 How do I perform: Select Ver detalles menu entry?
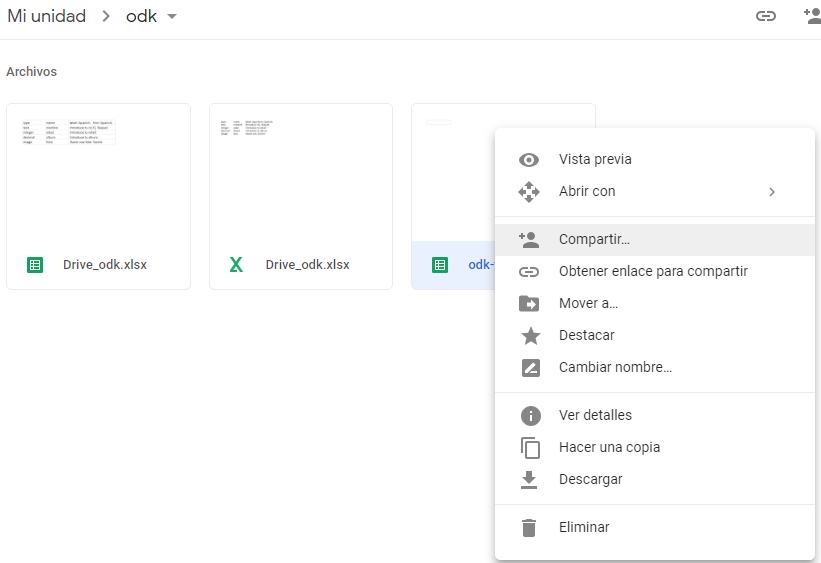pyautogui.click(x=654, y=416)
